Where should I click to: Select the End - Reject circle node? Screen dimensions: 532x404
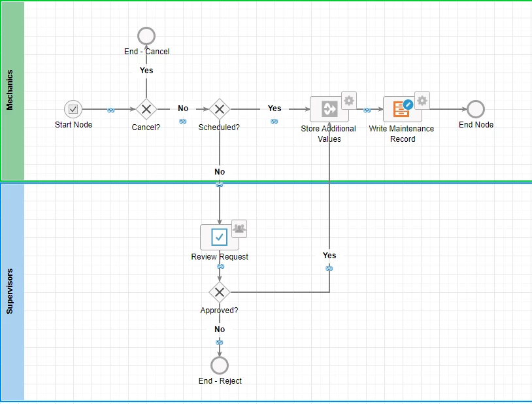[x=220, y=365]
